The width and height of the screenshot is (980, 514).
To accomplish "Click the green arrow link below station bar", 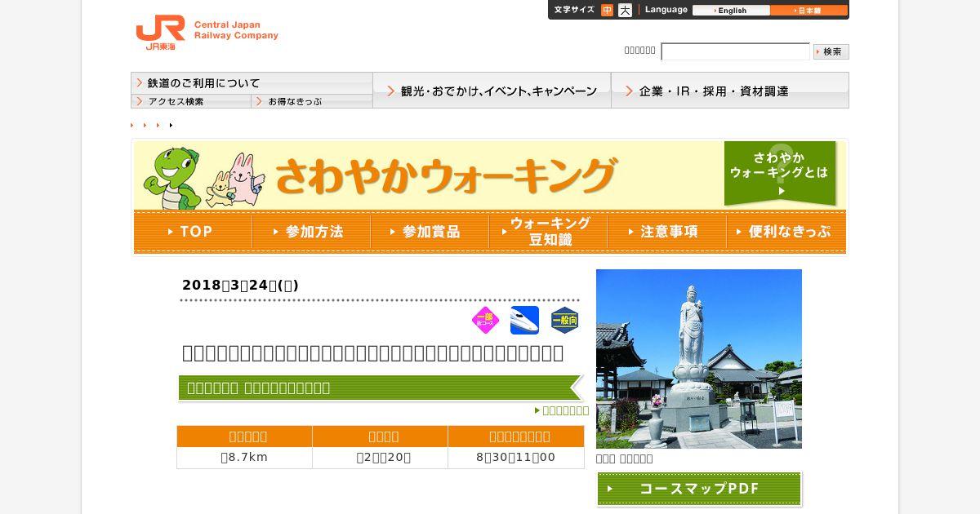I will pos(562,410).
